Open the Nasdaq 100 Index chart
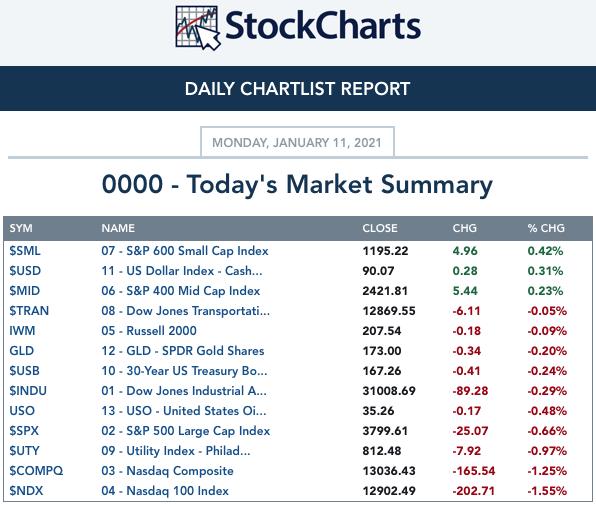Viewport: 596px width, 505px height. [x=165, y=491]
